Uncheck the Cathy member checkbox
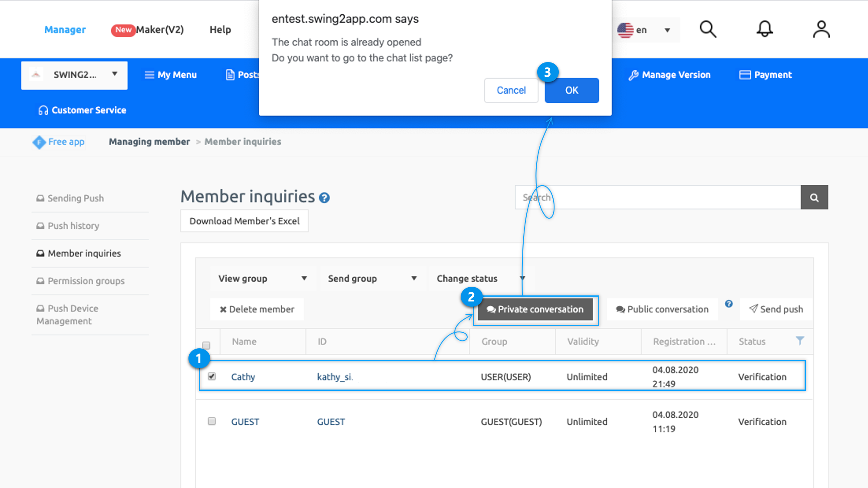Screen dimensions: 868x488 click(x=212, y=376)
